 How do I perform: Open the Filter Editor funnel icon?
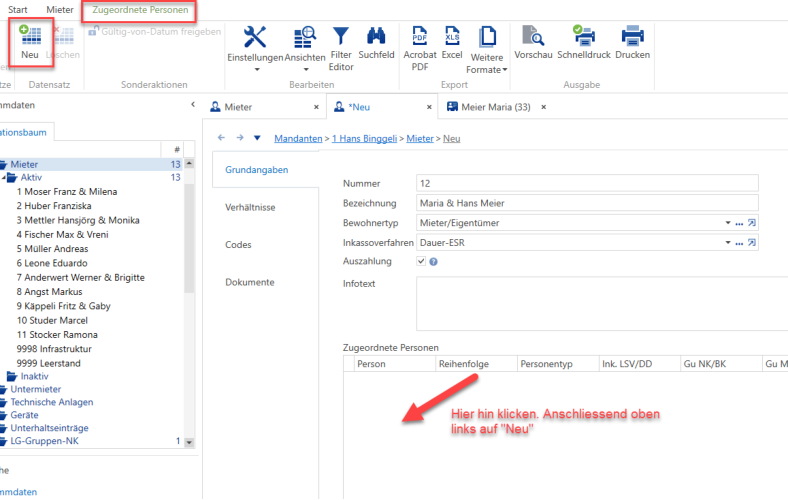(341, 36)
